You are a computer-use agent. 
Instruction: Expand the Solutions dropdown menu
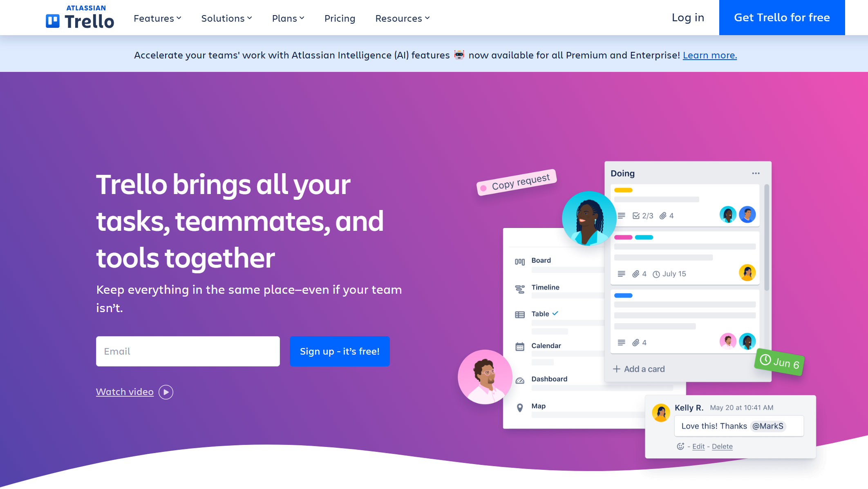pos(226,17)
